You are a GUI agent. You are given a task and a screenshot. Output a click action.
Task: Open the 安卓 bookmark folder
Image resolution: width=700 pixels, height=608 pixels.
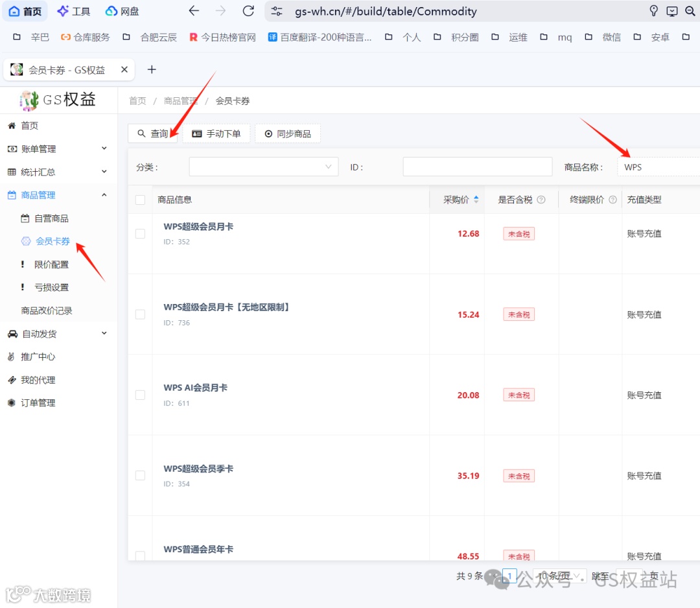[651, 37]
